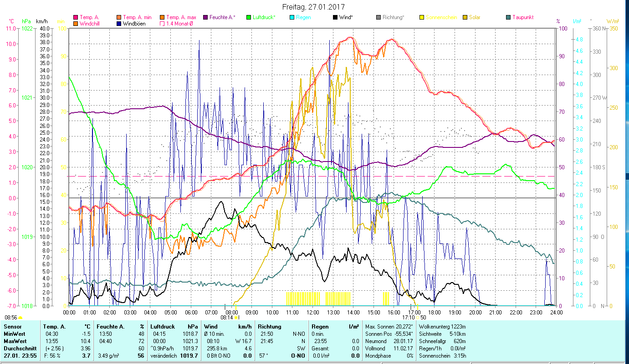Click the 'SW' average direction value
This screenshot has height=364, width=629.
[301, 349]
